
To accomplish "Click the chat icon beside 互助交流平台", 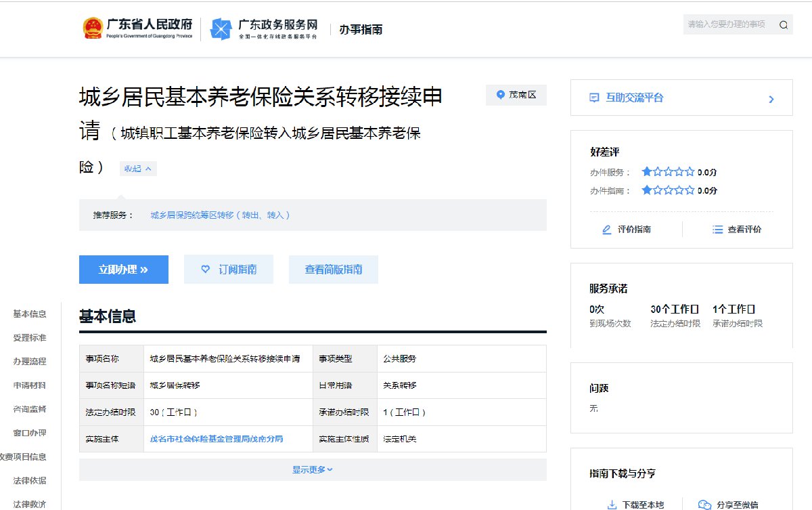I will 594,98.
